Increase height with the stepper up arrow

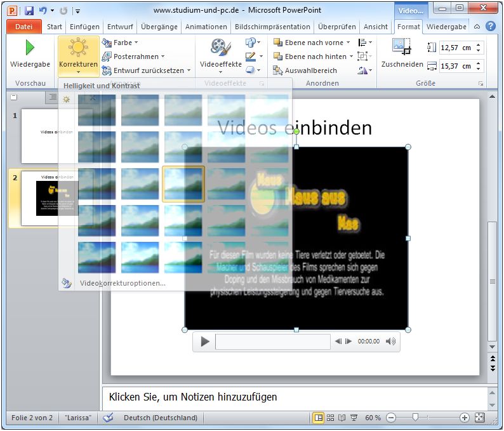tap(479, 44)
